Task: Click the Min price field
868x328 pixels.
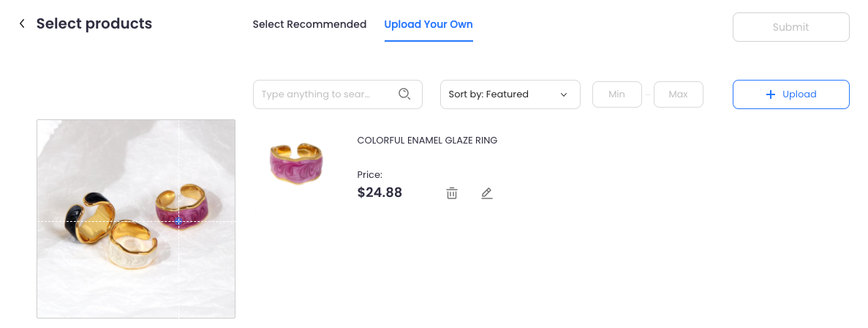Action: (617, 94)
